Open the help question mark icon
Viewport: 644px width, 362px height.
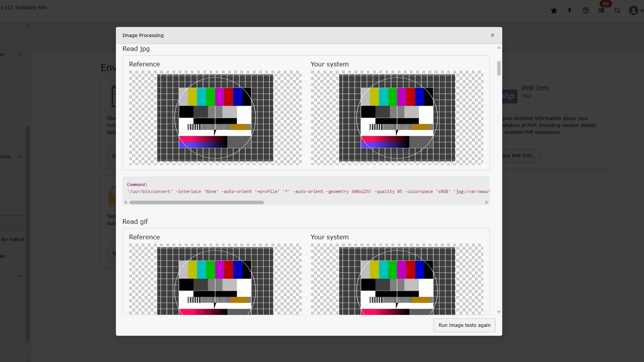coord(585,10)
